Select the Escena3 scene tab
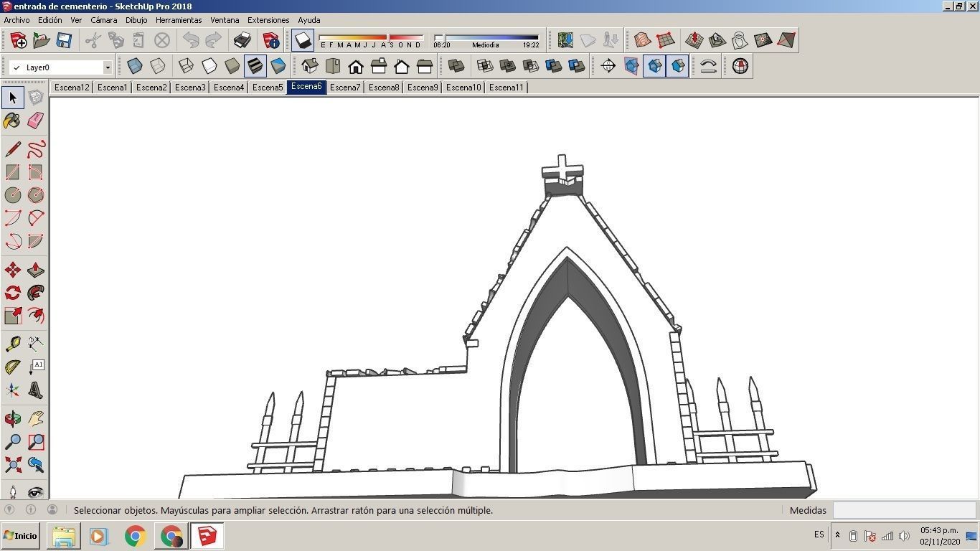This screenshot has width=980, height=551. point(190,88)
